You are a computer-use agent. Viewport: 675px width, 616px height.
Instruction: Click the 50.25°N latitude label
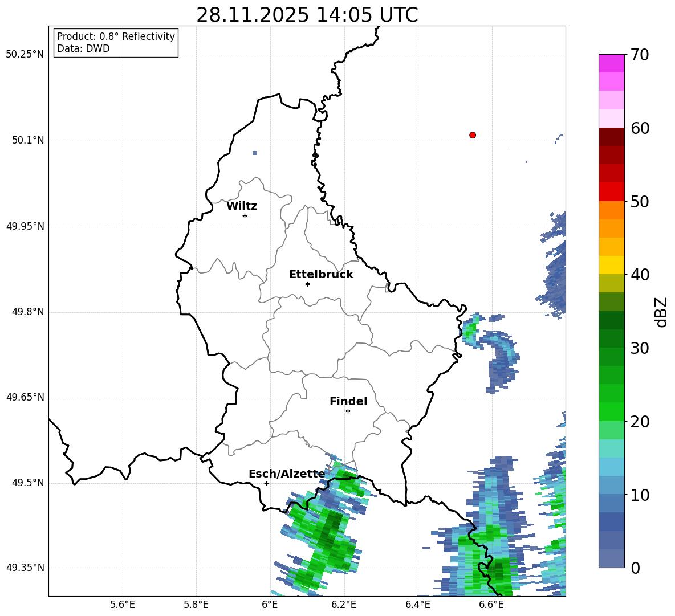[x=25, y=55]
